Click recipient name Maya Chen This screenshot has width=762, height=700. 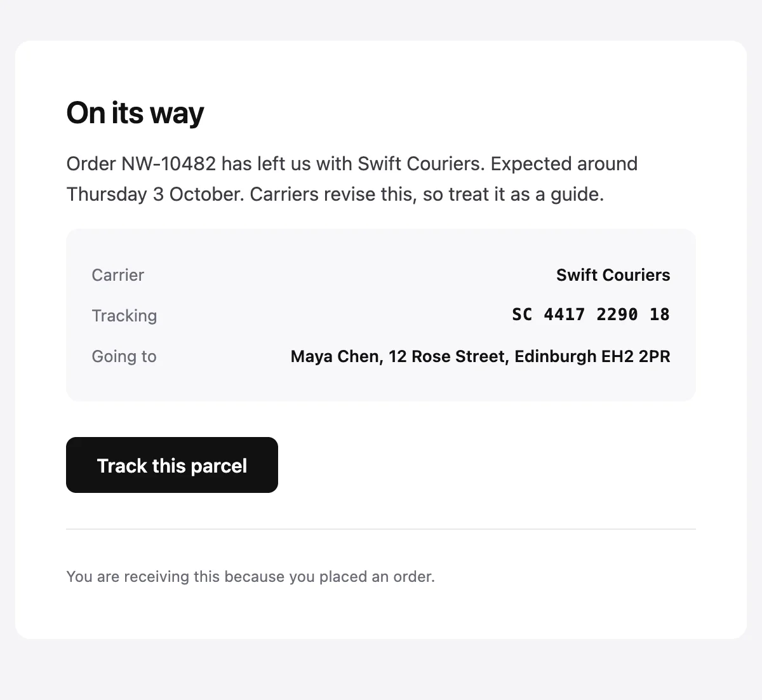tap(335, 356)
